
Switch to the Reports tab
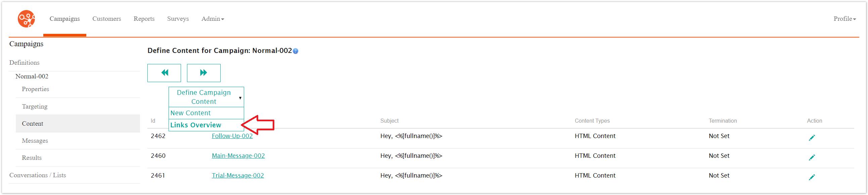[144, 19]
